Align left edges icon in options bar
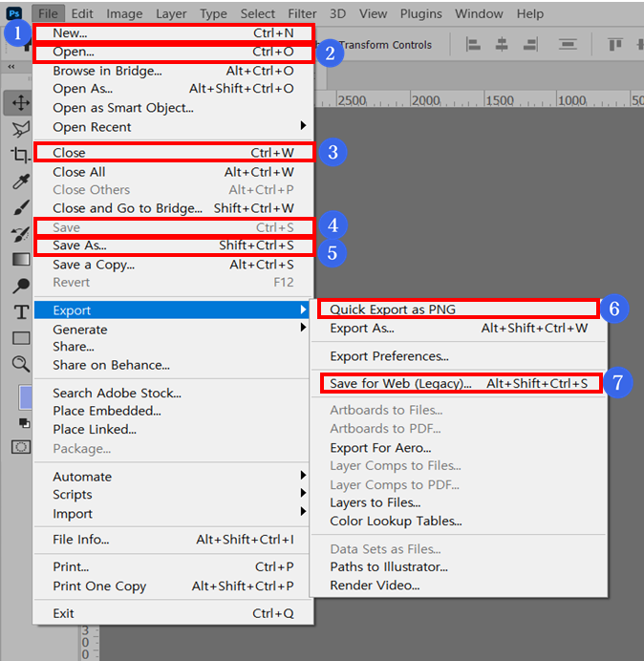The height and width of the screenshot is (661, 644). [x=473, y=44]
